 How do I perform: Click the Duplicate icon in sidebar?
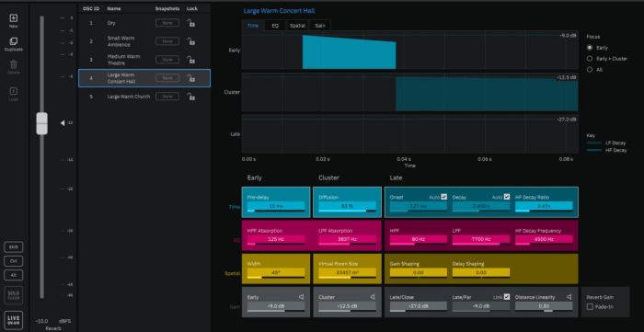coord(14,41)
